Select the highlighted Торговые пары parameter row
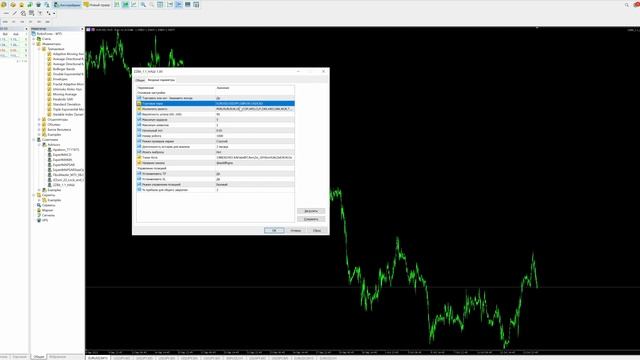The width and height of the screenshot is (640, 360). click(x=215, y=104)
